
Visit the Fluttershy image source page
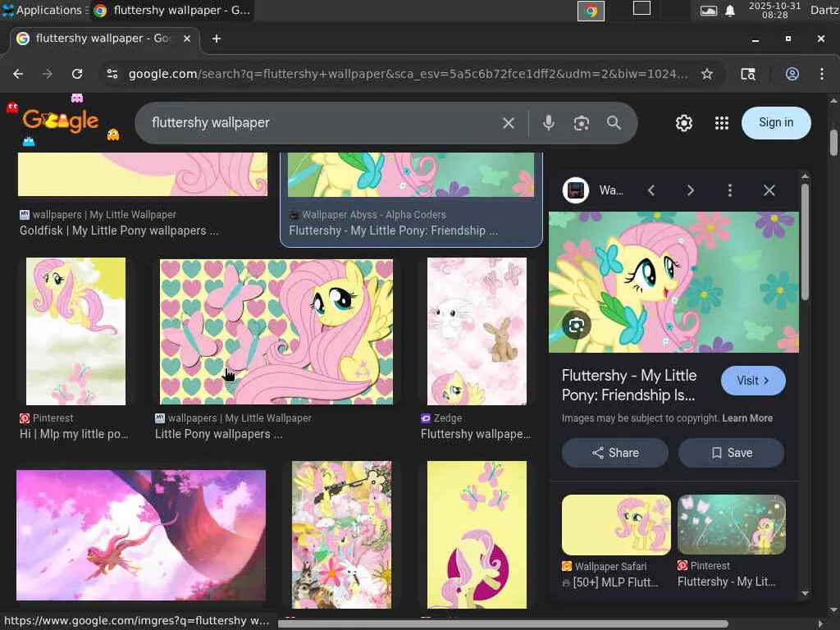753,381
